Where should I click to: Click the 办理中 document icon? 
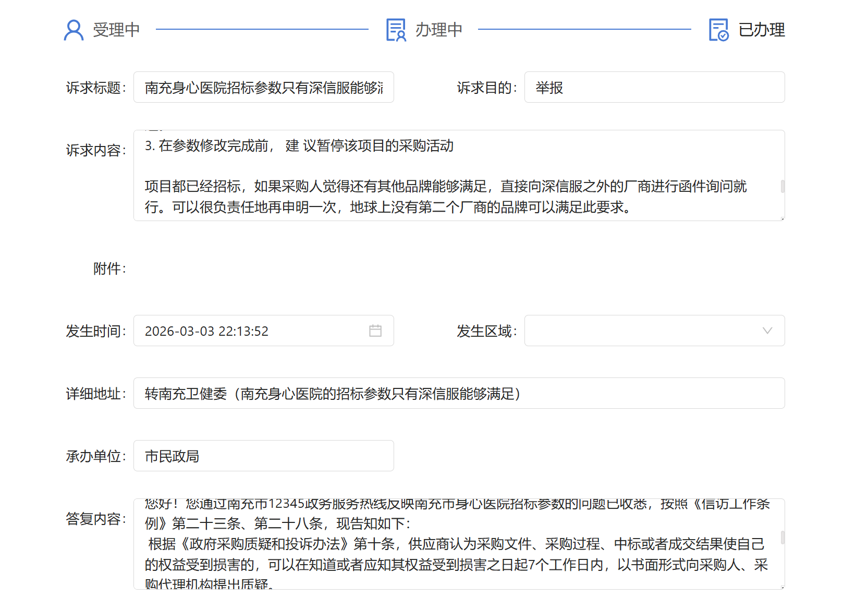[396, 30]
